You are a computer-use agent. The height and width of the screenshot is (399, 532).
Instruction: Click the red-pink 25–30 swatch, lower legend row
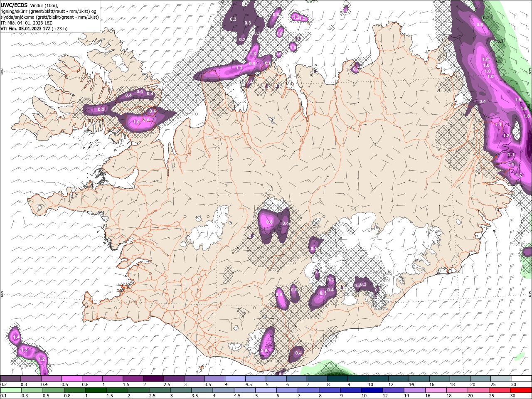pos(500,390)
